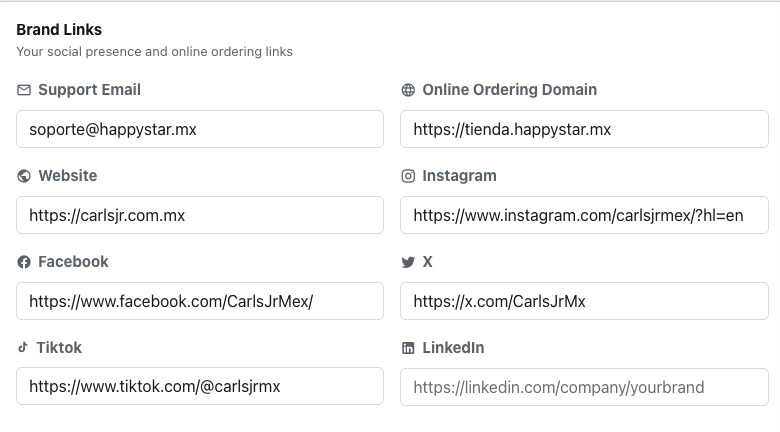Click the TikTok note icon
780x432 pixels.
pos(22,347)
